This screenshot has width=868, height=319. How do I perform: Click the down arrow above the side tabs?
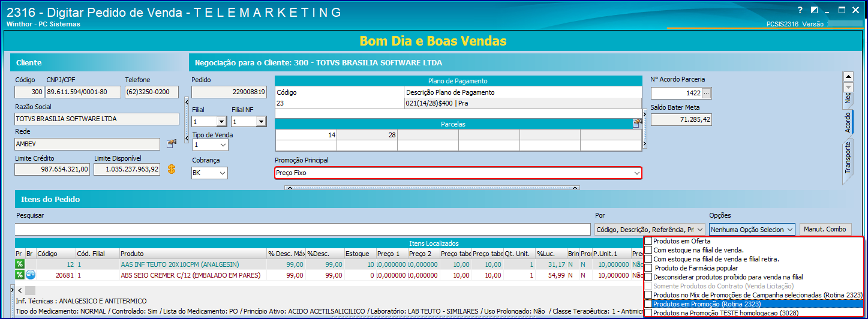pos(848,86)
